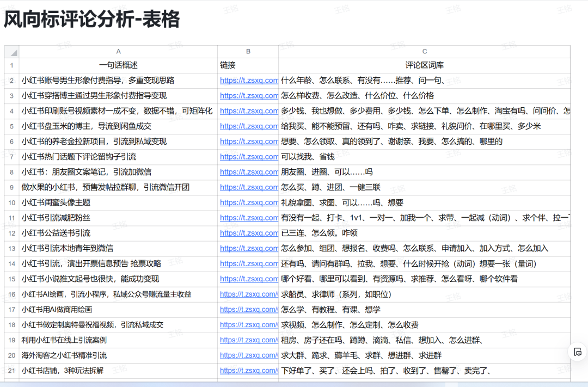
Task: Select comment cell 怎么样收费、怎么改造
Action: pos(424,96)
